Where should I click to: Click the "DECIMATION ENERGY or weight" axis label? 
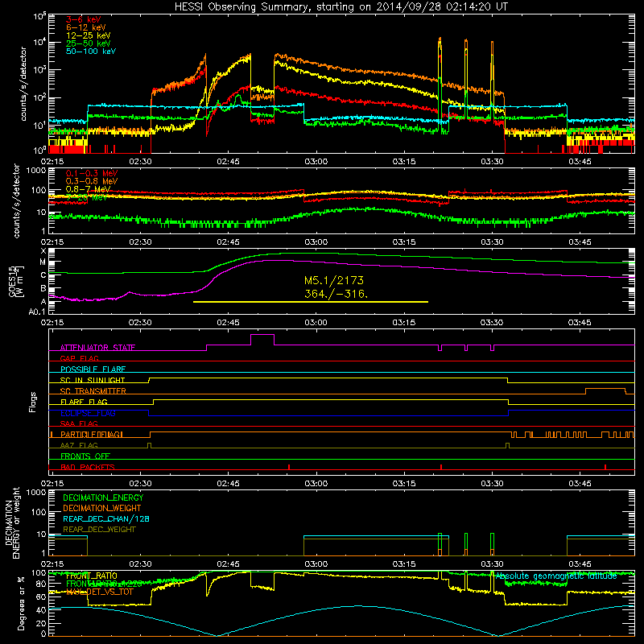(12, 522)
